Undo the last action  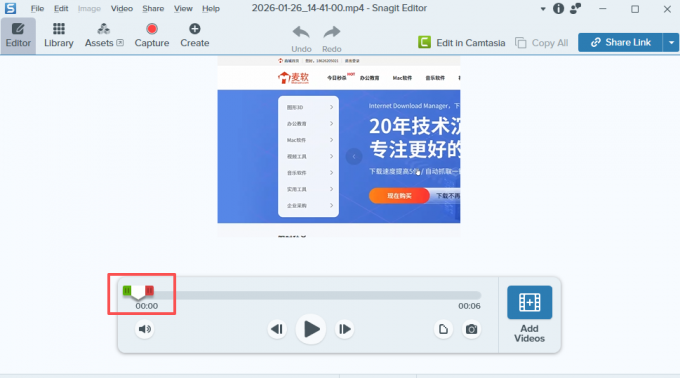coord(301,39)
